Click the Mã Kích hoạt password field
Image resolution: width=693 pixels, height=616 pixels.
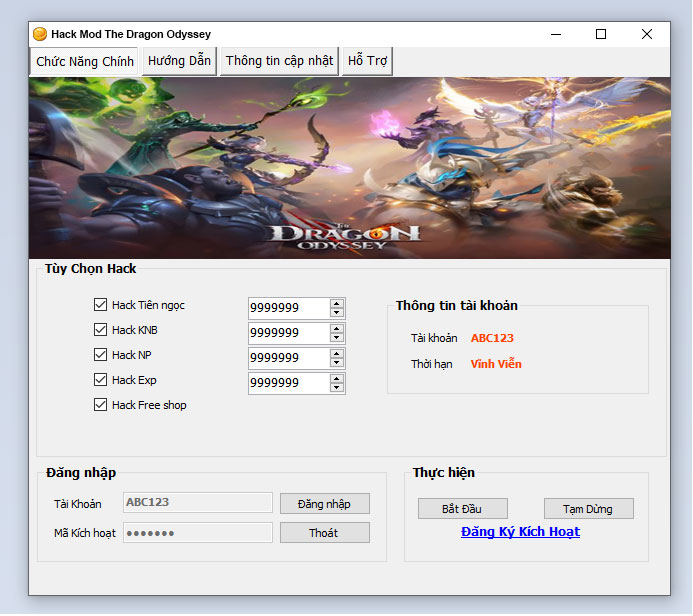point(198,533)
